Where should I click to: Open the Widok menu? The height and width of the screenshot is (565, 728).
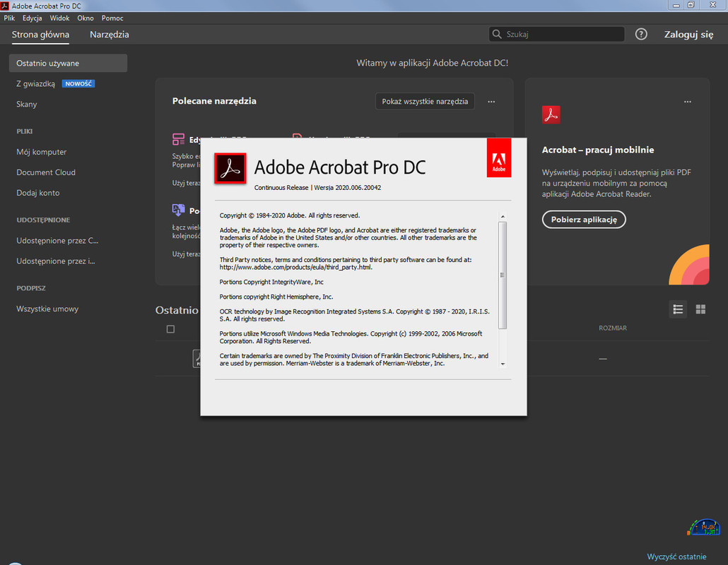(59, 18)
